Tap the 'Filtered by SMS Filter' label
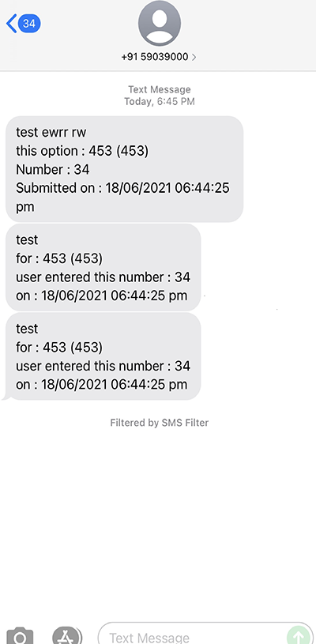 pos(160,423)
